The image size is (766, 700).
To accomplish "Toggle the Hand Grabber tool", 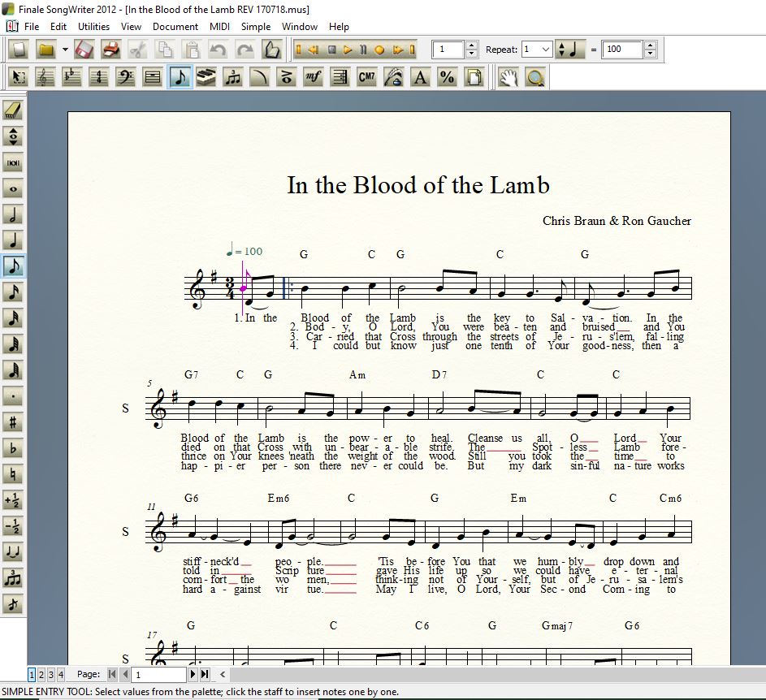I will pos(508,78).
